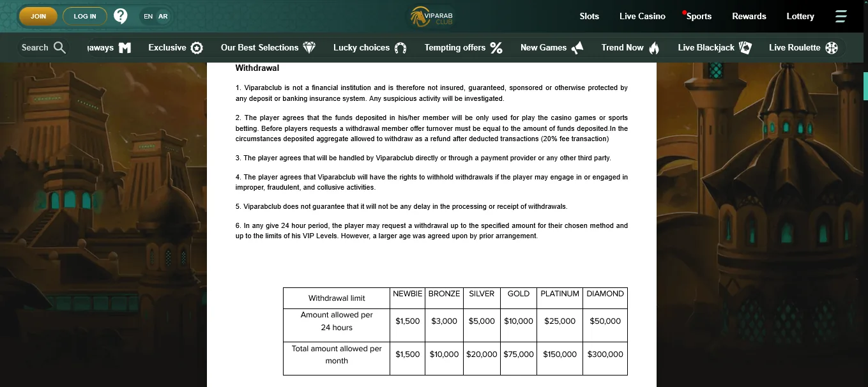The image size is (868, 387).
Task: Click the $25,000 Platinum daily value
Action: point(560,321)
